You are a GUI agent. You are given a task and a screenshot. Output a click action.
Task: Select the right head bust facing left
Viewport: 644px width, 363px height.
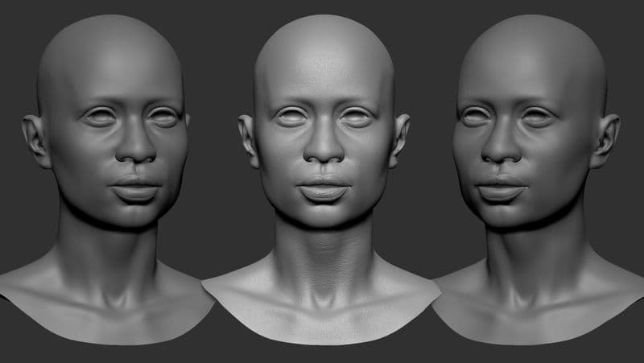click(539, 179)
